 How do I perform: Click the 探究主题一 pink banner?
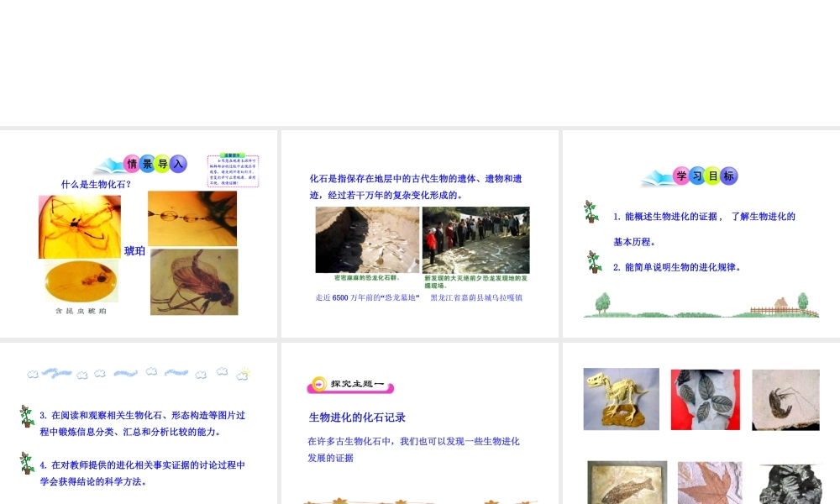click(x=351, y=384)
